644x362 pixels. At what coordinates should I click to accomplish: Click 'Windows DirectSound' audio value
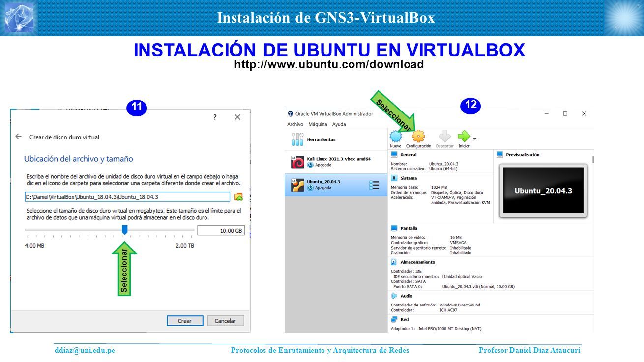point(460,305)
